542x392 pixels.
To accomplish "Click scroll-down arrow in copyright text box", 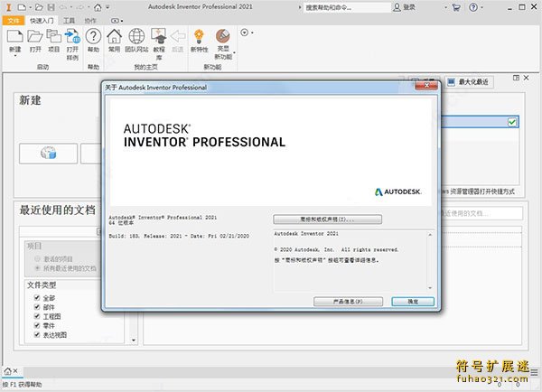I will pos(430,287).
